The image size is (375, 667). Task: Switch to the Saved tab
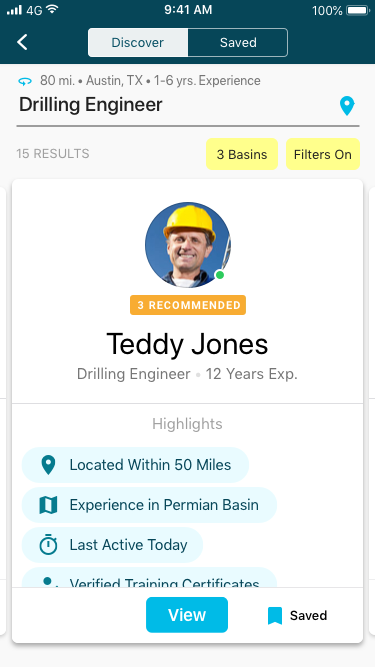pyautogui.click(x=238, y=43)
